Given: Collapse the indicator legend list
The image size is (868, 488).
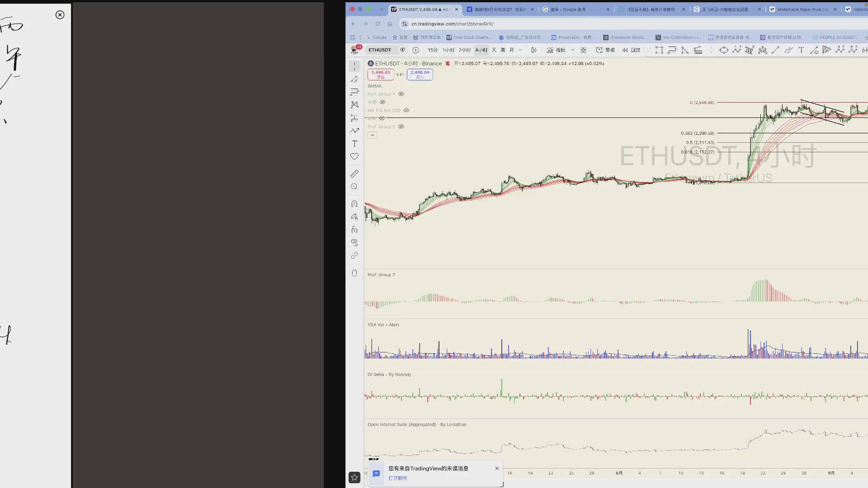Looking at the screenshot, I should pyautogui.click(x=373, y=135).
